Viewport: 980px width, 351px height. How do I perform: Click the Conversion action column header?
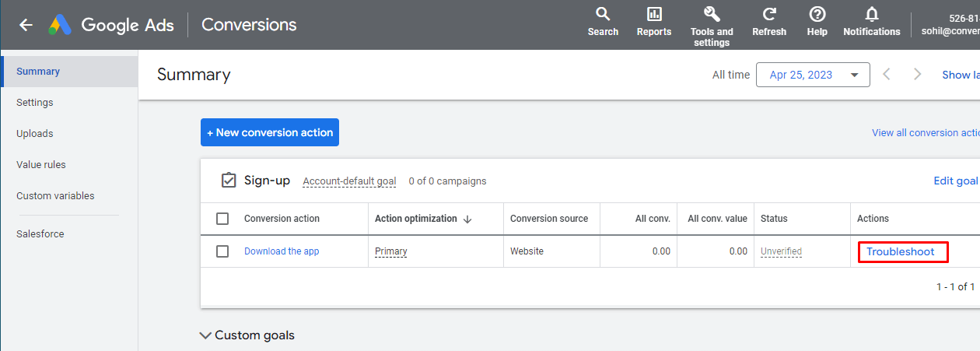pos(282,219)
